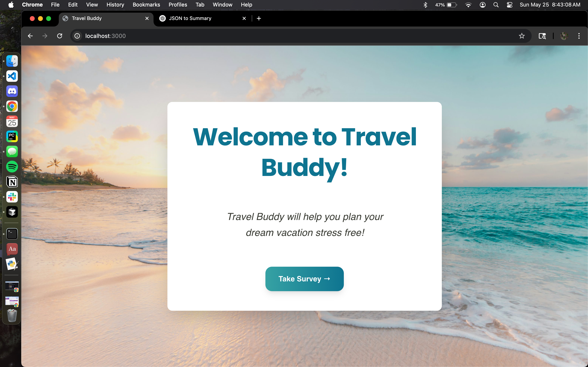Image resolution: width=588 pixels, height=367 pixels.
Task: Click the localhost:3000 address bar
Action: [292, 36]
